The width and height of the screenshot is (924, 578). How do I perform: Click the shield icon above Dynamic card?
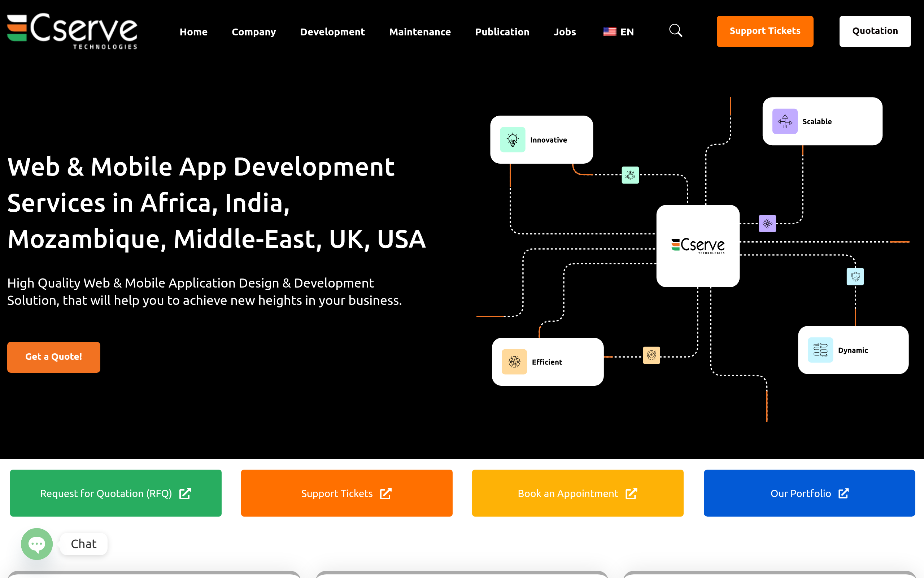pos(855,276)
